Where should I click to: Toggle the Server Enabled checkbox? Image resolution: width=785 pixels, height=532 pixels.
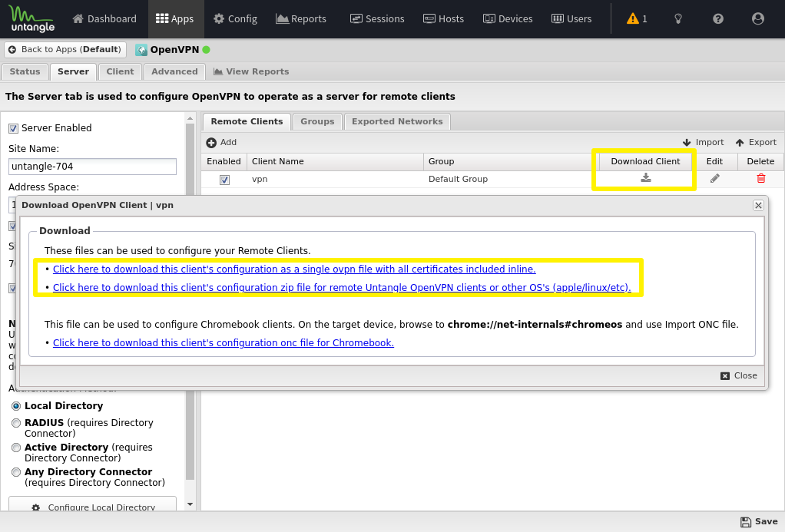14,129
